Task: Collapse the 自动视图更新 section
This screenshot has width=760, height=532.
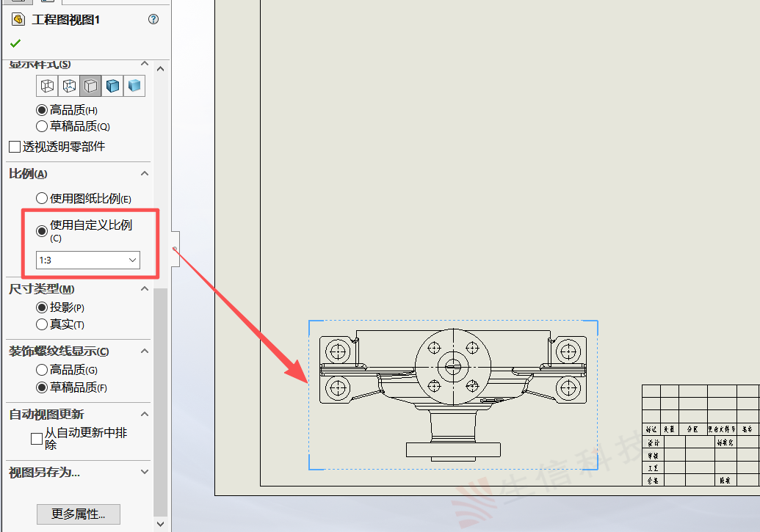Action: click(x=145, y=414)
